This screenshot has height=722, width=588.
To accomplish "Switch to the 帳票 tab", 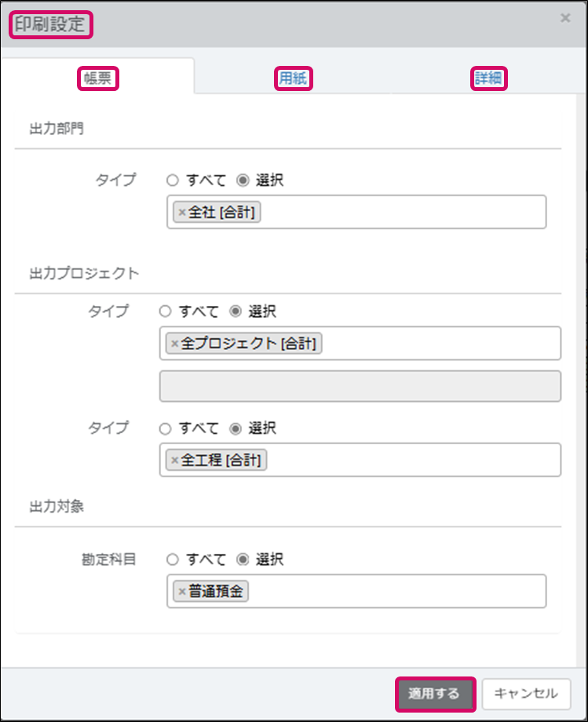I will (x=98, y=78).
